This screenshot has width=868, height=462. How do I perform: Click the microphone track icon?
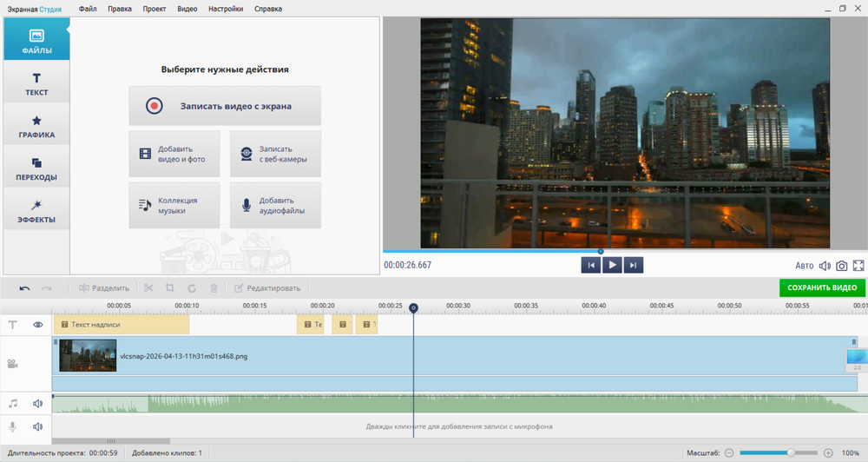[13, 426]
